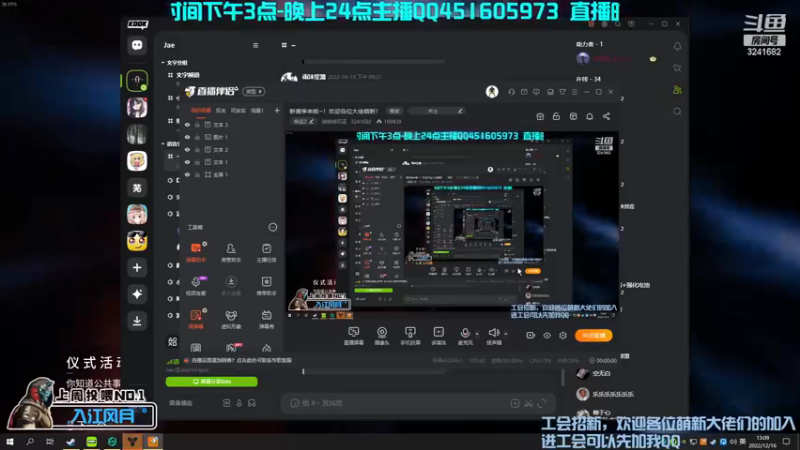Open the ranking assistant tool icon

[x=266, y=286]
